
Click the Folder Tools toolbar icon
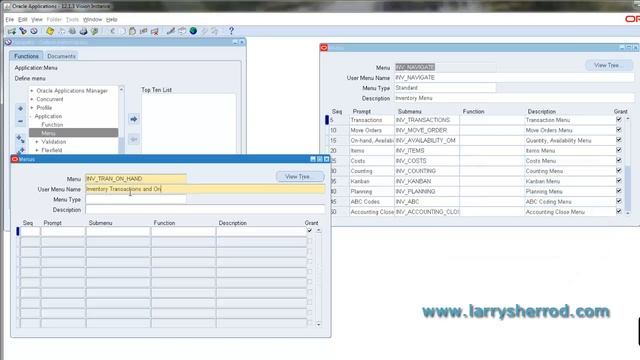tap(215, 31)
